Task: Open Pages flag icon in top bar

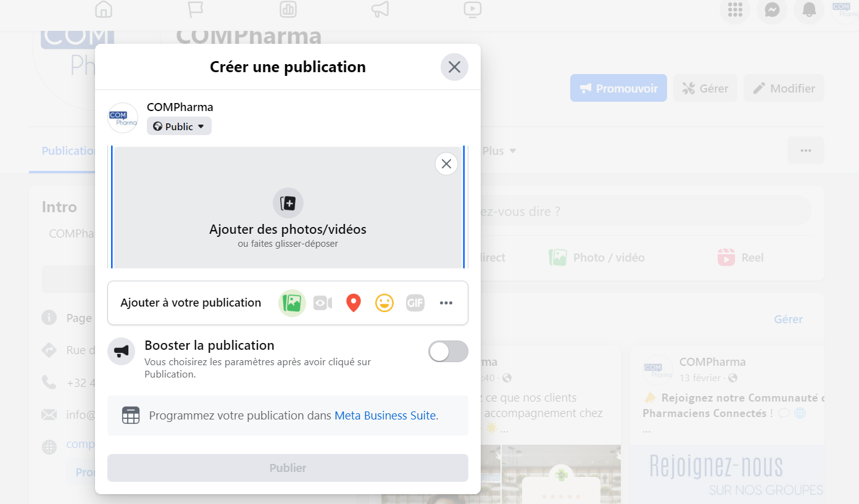Action: click(195, 9)
